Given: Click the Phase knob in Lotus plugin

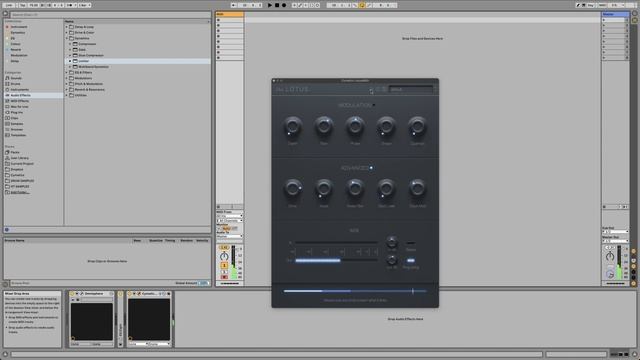Looking at the screenshot, I should [x=355, y=127].
